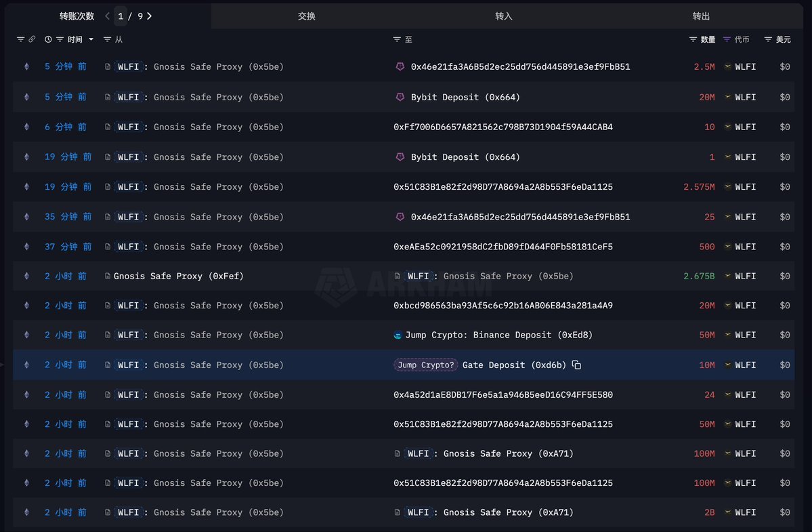
Task: Open Bybit Deposit in the 20M row
Action: point(465,98)
